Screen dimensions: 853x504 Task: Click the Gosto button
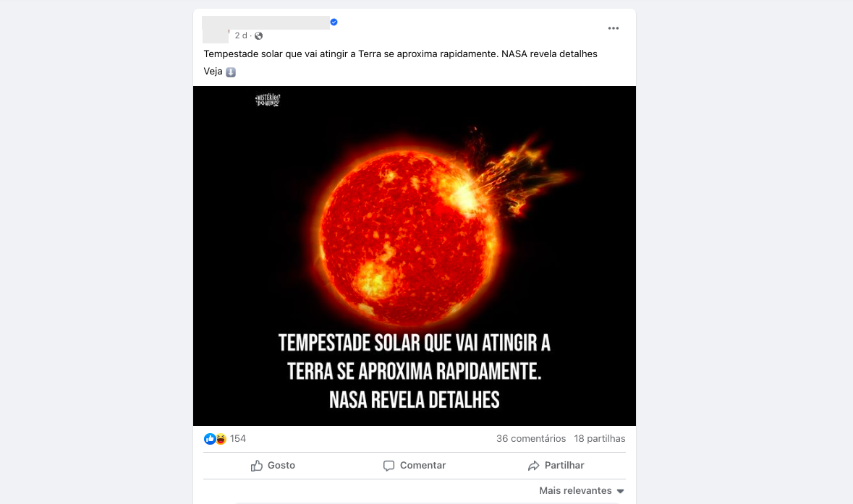273,466
